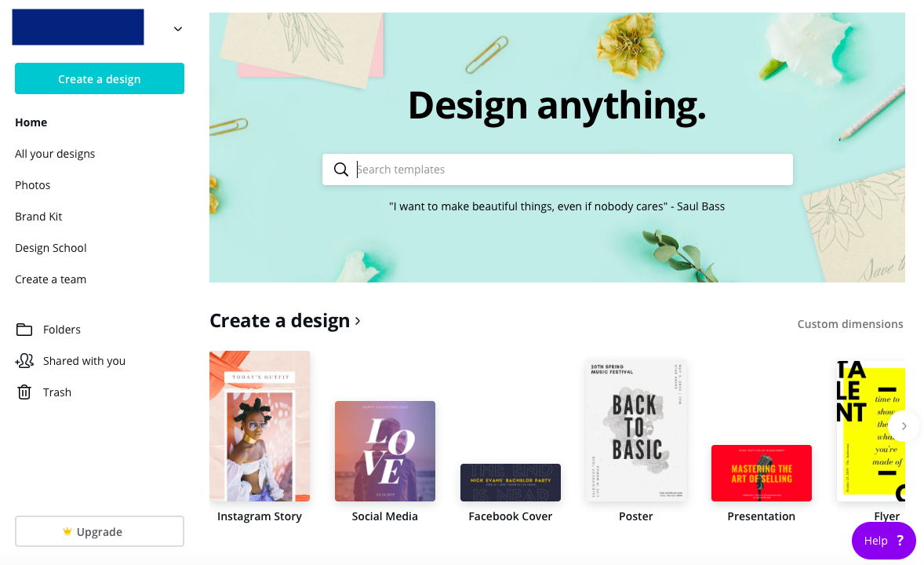This screenshot has height=565, width=924.
Task: Open All your designs
Action: click(55, 154)
